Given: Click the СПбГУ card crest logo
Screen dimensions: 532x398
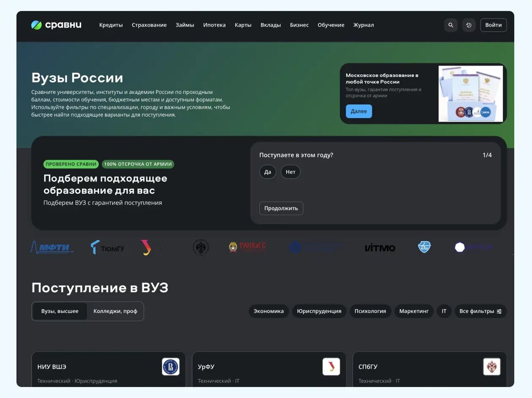Looking at the screenshot, I should click(x=492, y=367).
